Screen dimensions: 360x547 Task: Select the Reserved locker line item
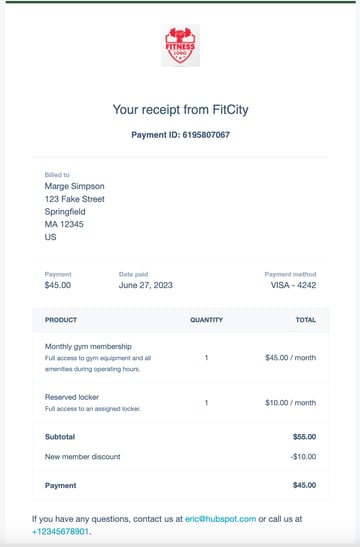[72, 397]
